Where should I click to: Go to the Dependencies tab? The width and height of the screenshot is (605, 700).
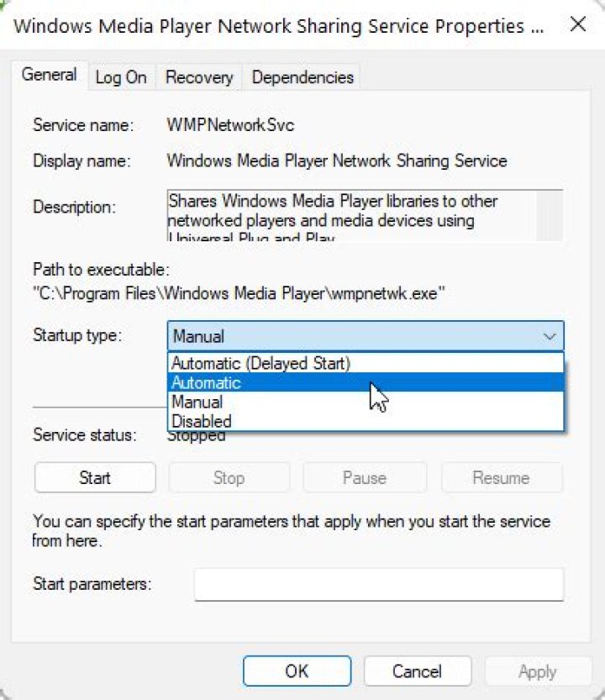(x=302, y=77)
